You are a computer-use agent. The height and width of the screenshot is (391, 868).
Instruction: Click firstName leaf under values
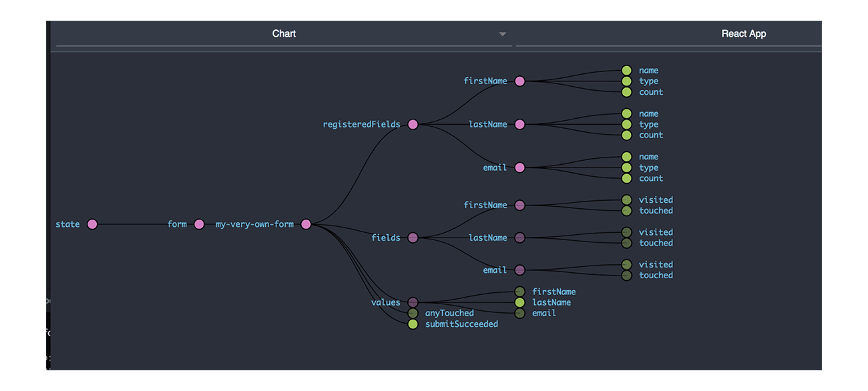[519, 292]
